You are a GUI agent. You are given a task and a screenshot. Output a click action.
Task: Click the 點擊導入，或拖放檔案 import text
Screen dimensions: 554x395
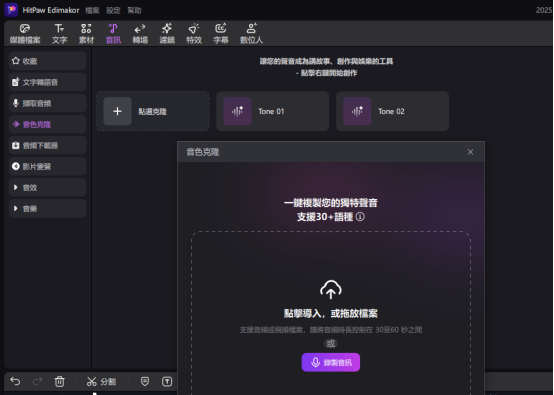coord(331,313)
